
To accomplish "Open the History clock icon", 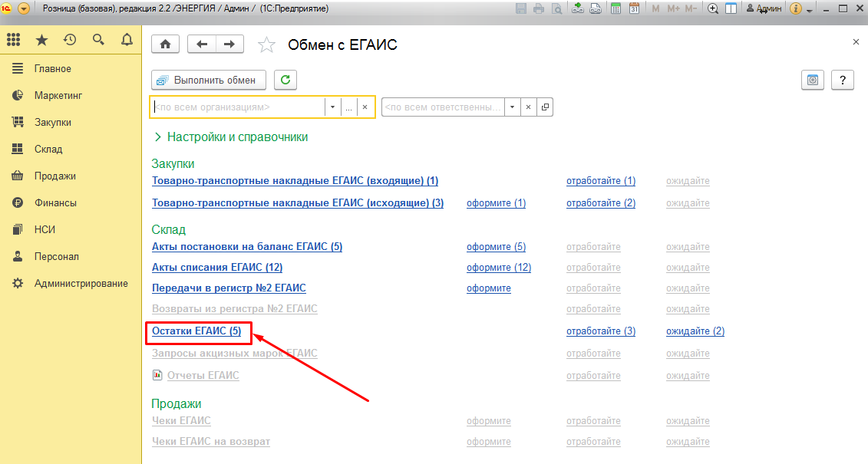I will click(x=70, y=40).
